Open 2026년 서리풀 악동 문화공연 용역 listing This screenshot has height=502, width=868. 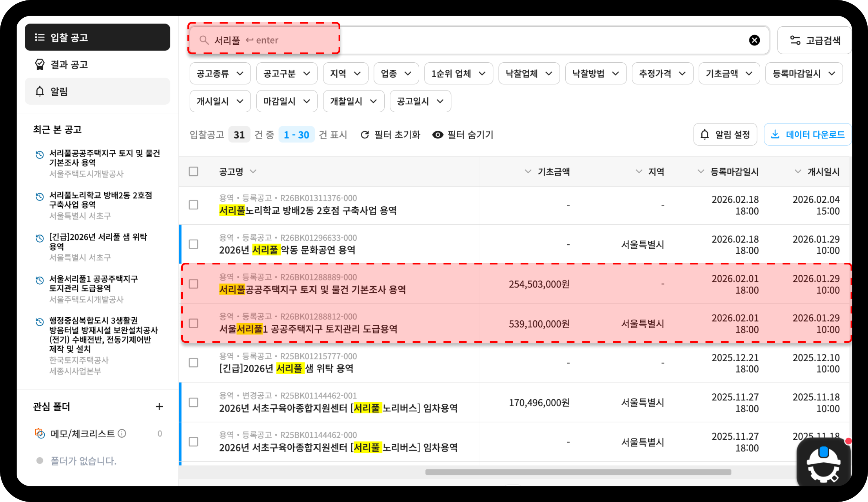pos(287,250)
